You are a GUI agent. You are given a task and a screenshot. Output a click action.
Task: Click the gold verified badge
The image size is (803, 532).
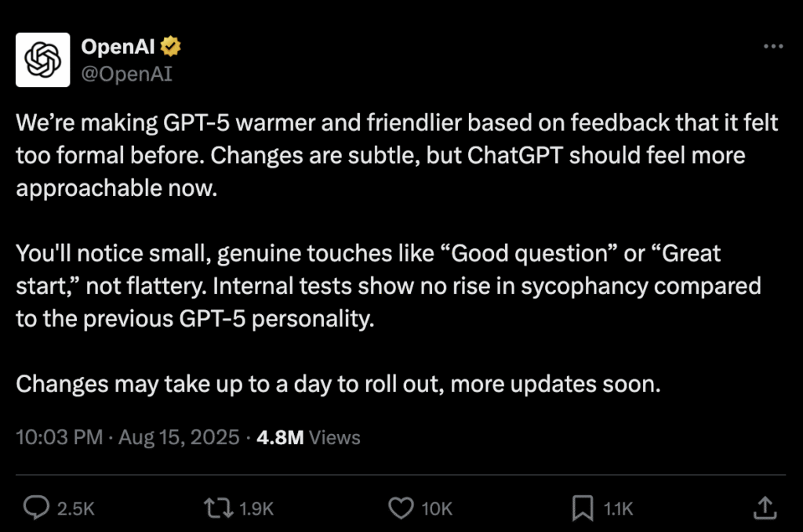point(170,46)
